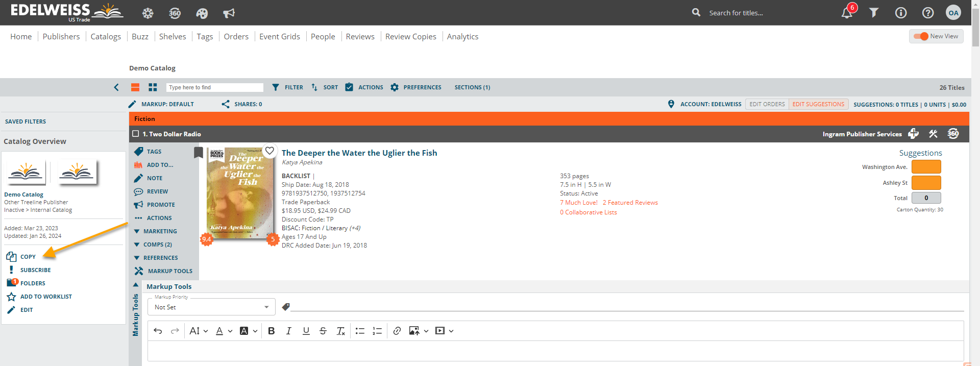
Task: Click the header filter funnel icon
Action: tap(874, 13)
